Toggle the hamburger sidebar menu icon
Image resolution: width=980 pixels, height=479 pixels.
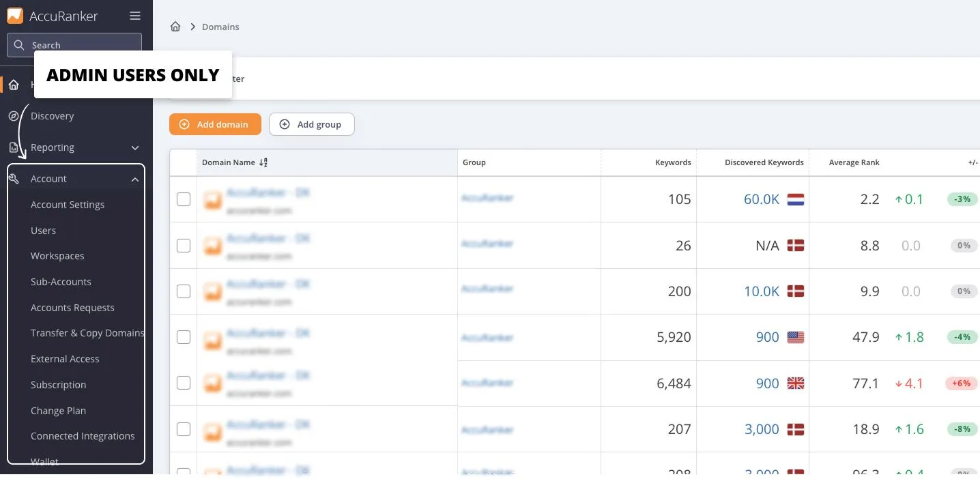coord(135,16)
